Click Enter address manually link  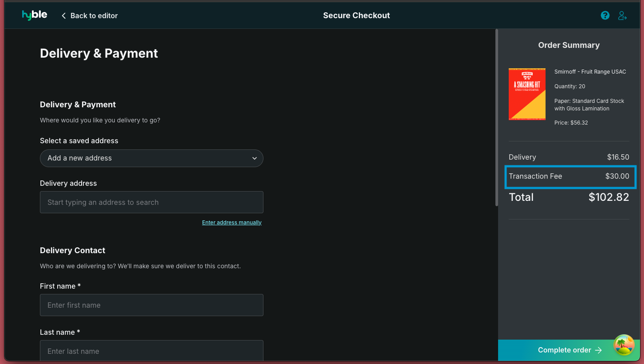point(232,222)
